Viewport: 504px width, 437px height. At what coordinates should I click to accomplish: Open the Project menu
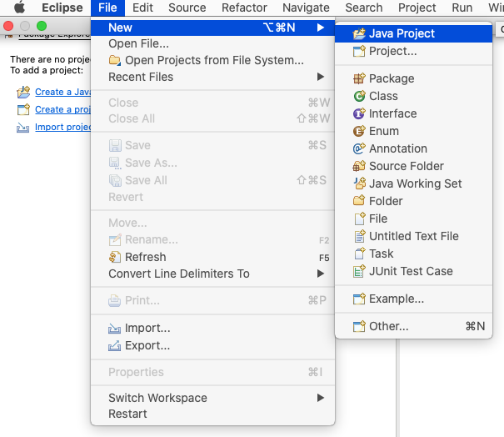[x=417, y=8]
